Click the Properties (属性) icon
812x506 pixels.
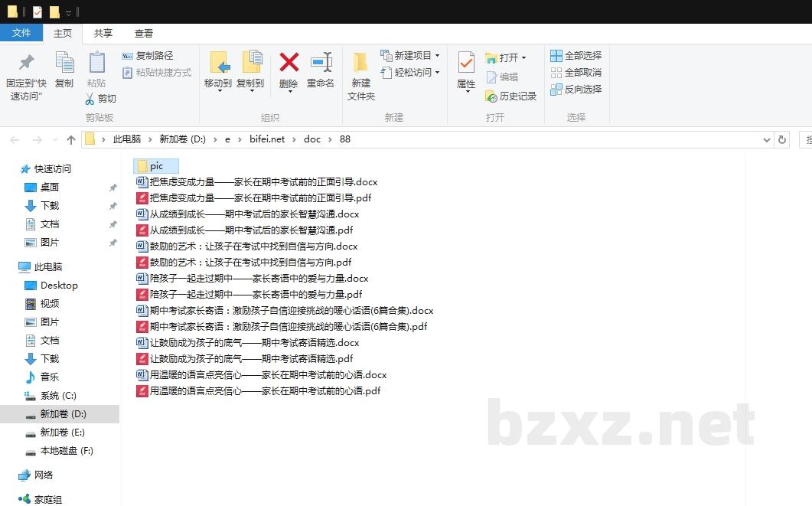[466, 63]
